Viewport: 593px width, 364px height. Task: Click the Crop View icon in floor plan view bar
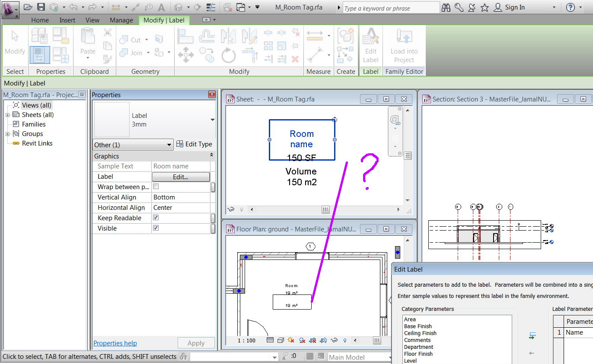[312, 340]
